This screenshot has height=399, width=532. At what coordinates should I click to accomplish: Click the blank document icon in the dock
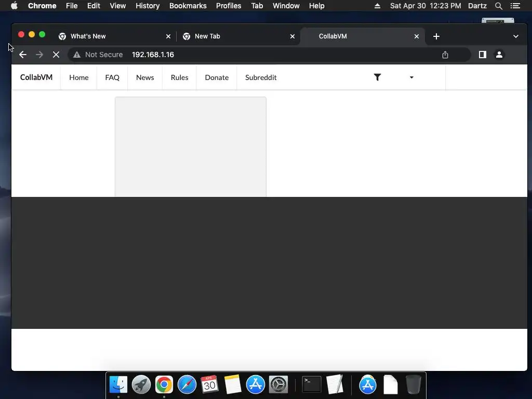pos(391,384)
